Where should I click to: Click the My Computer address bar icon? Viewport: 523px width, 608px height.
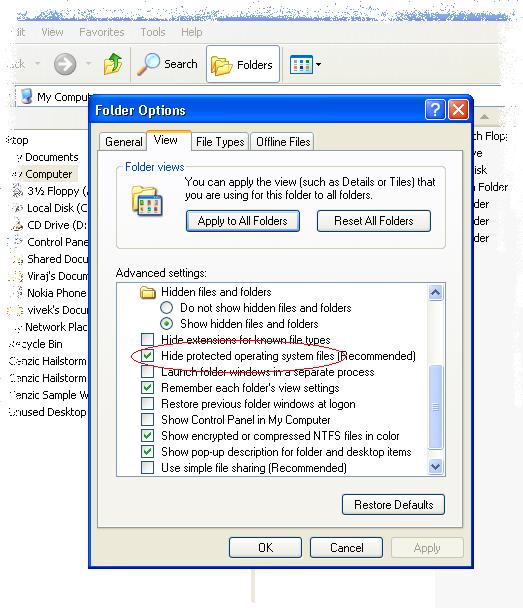pos(26,96)
